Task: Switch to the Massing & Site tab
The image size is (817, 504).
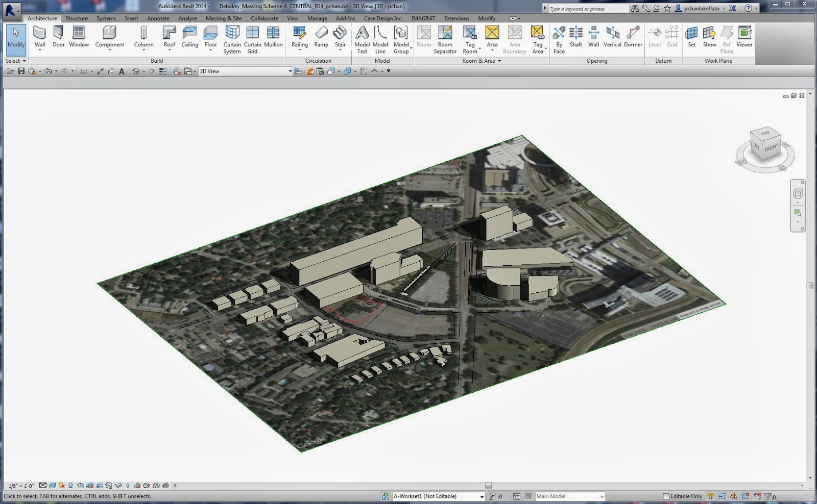Action: 224,18
